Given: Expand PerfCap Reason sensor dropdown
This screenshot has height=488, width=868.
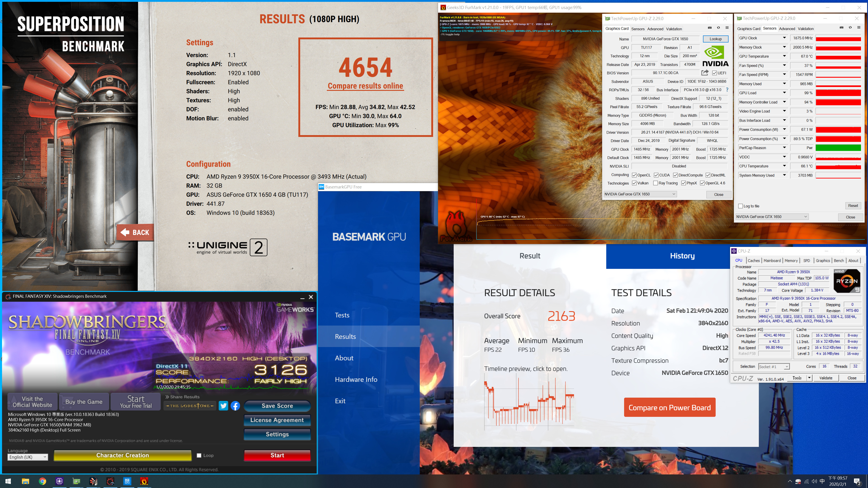Looking at the screenshot, I should click(x=784, y=148).
